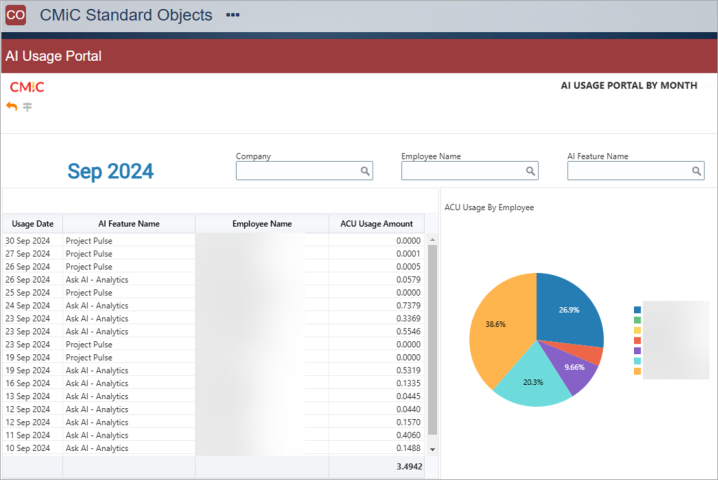Click the 0.1570 ACU usage value
The image size is (718, 480).
408,422
